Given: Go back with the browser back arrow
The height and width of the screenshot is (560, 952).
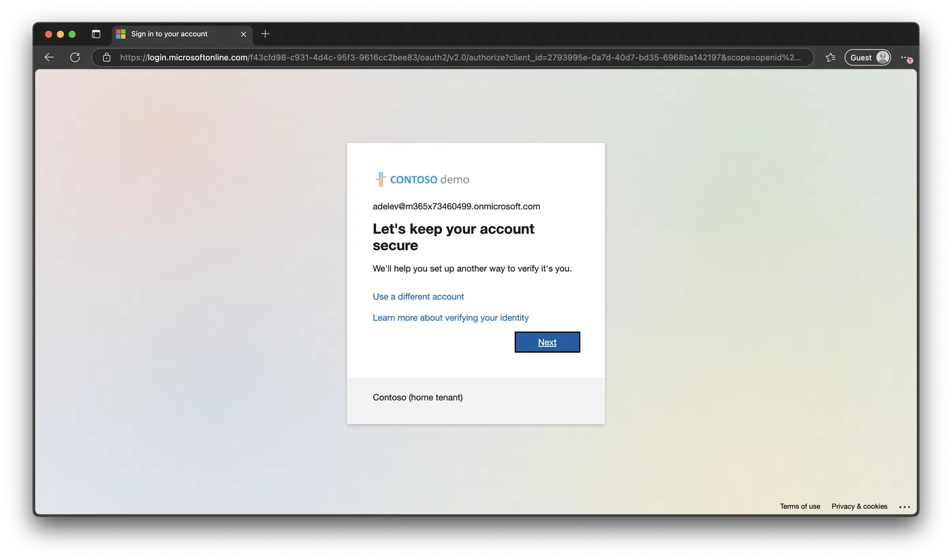Looking at the screenshot, I should tap(49, 58).
